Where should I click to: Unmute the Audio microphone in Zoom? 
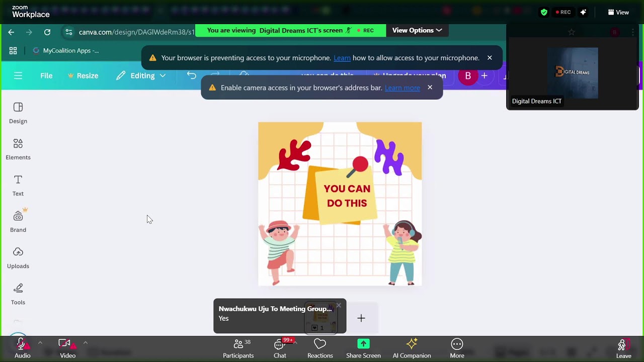pos(22,348)
